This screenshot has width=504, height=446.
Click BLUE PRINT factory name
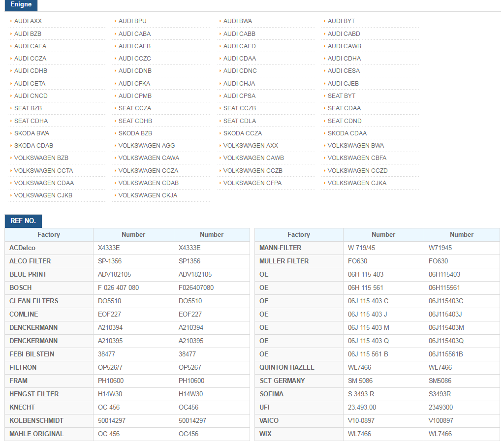pos(28,274)
